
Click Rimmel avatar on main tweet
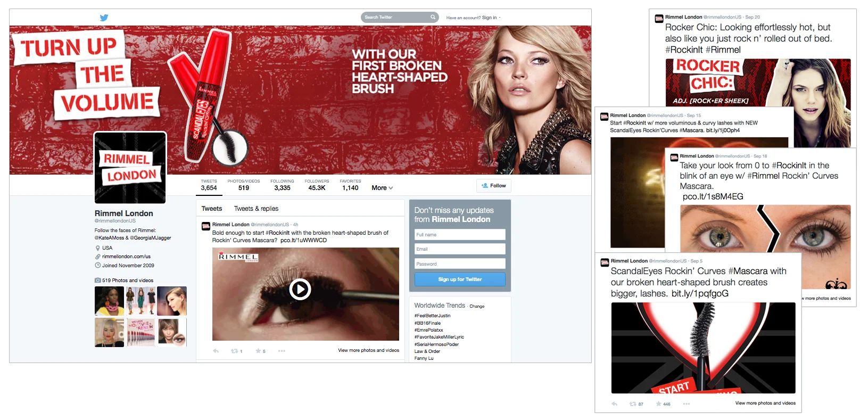[x=206, y=226]
